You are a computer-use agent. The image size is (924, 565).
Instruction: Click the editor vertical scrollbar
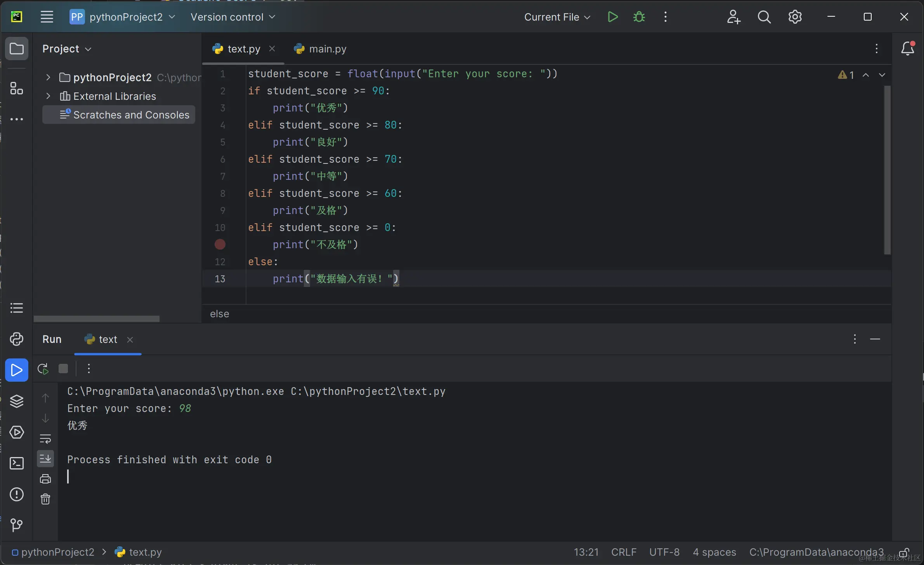[x=887, y=170]
